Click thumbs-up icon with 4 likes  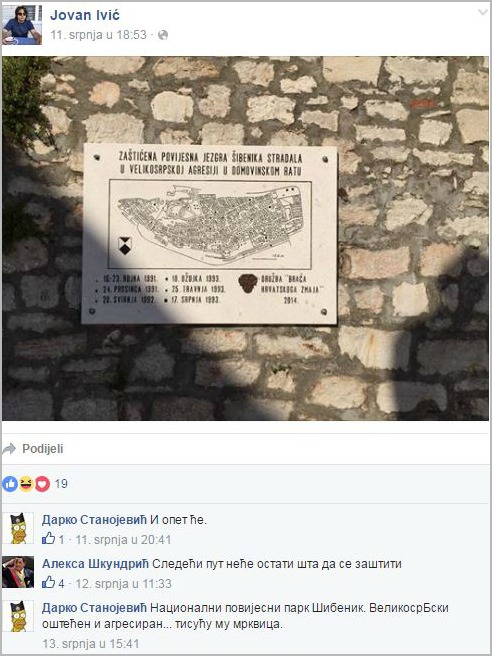49,583
